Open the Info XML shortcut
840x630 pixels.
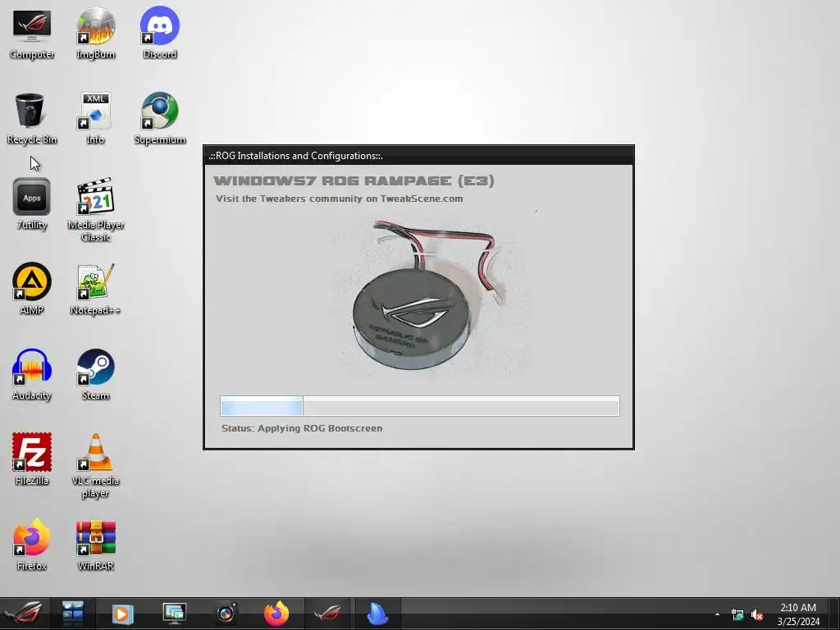(x=95, y=119)
